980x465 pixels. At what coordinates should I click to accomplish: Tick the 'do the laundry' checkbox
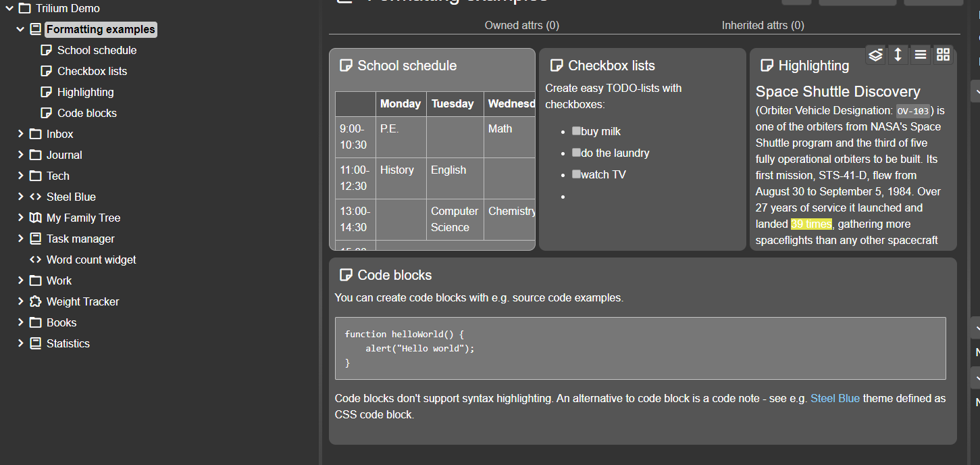tap(576, 153)
